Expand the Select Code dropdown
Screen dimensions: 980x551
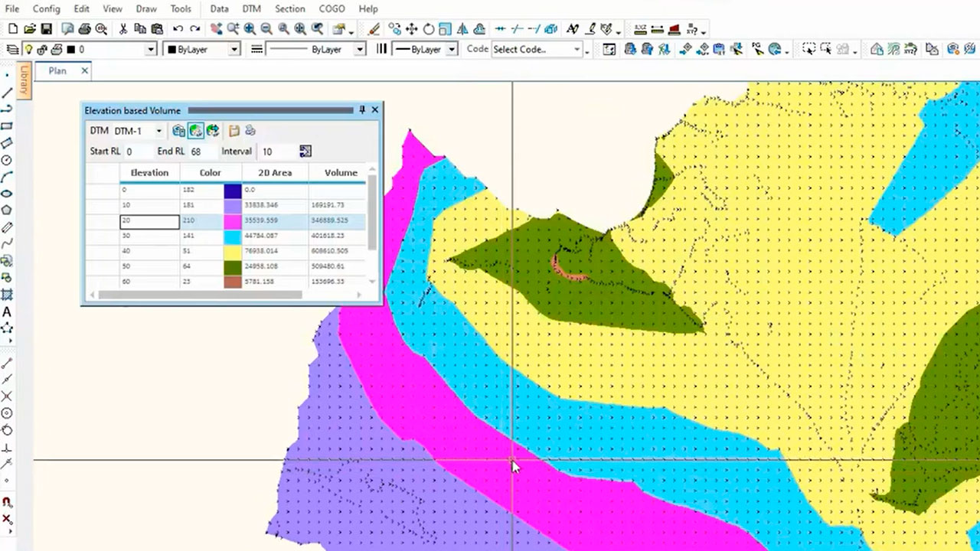coord(577,49)
